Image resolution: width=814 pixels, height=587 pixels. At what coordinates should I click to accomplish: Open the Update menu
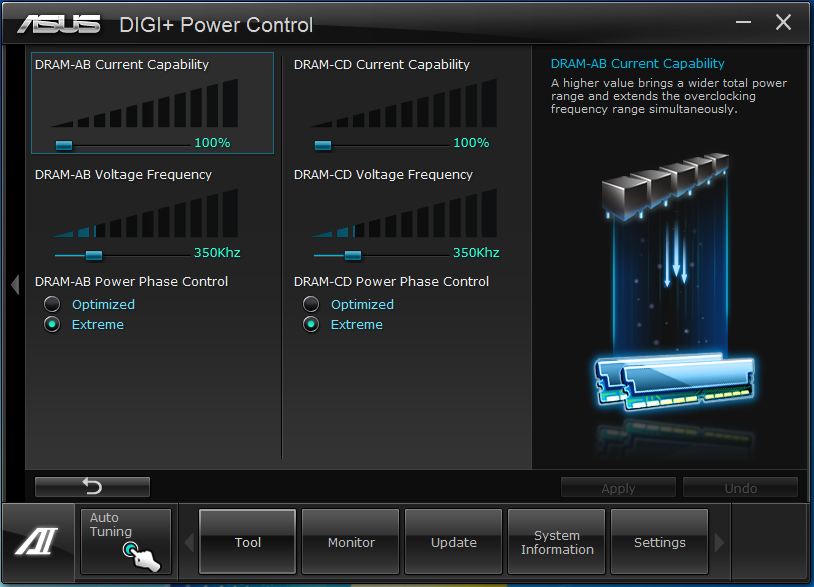pyautogui.click(x=453, y=541)
